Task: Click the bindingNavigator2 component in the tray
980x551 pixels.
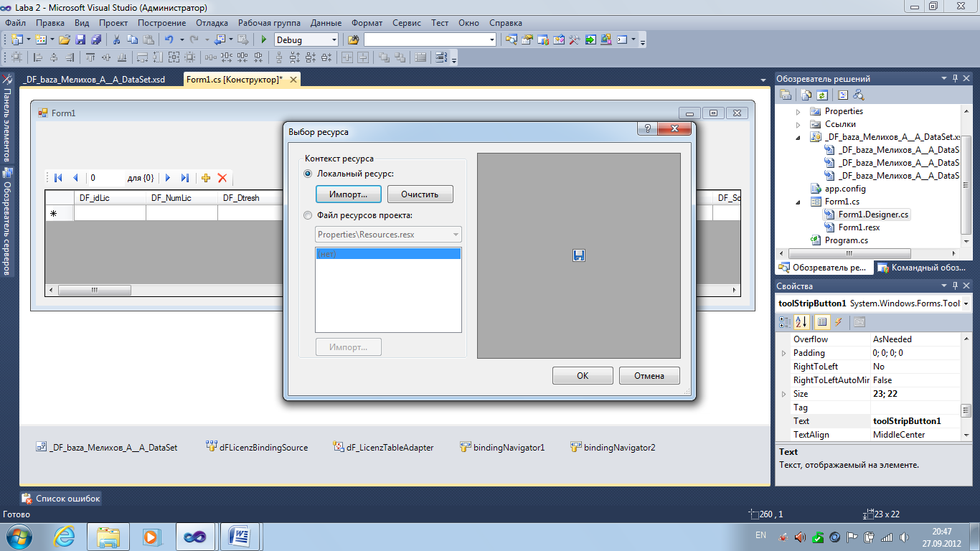Action: click(613, 447)
